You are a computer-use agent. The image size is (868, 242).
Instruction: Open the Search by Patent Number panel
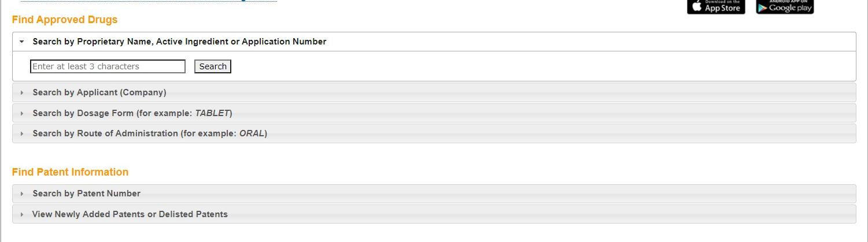click(x=87, y=193)
